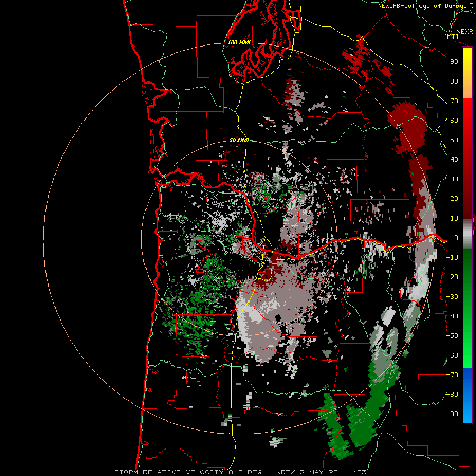Pick the -50 knot scale label
The width and height of the screenshot is (476, 476).
click(452, 336)
